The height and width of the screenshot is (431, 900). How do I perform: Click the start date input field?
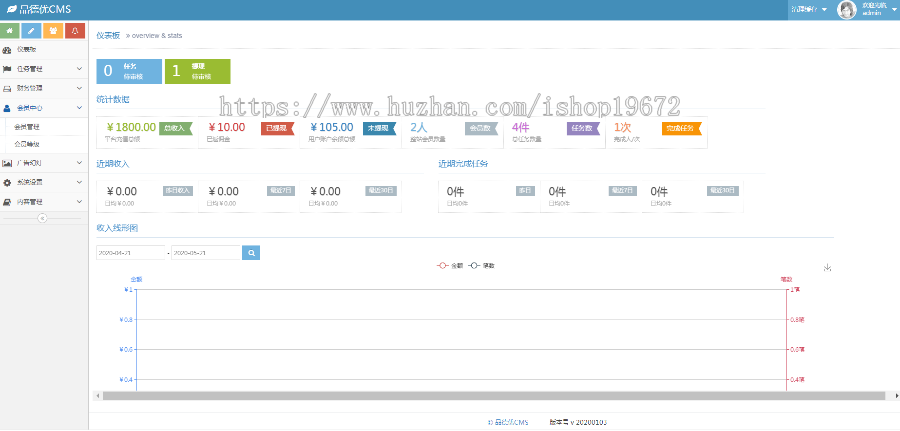tap(131, 253)
